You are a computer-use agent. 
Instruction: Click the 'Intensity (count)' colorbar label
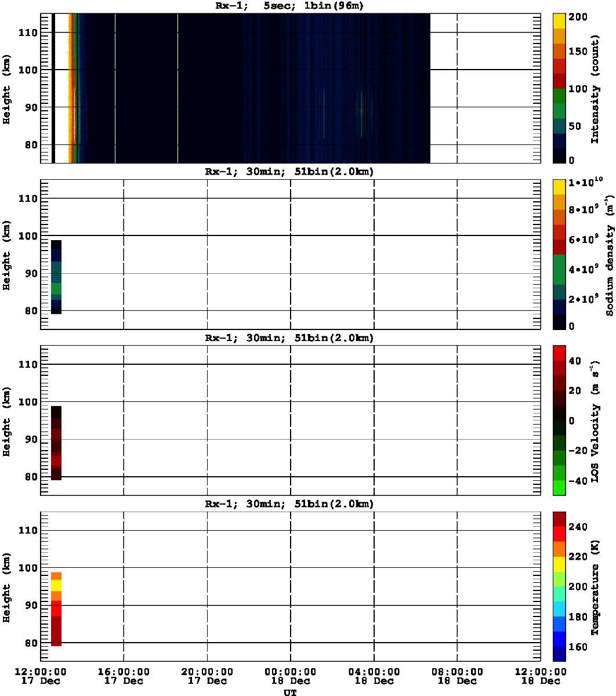pos(595,88)
